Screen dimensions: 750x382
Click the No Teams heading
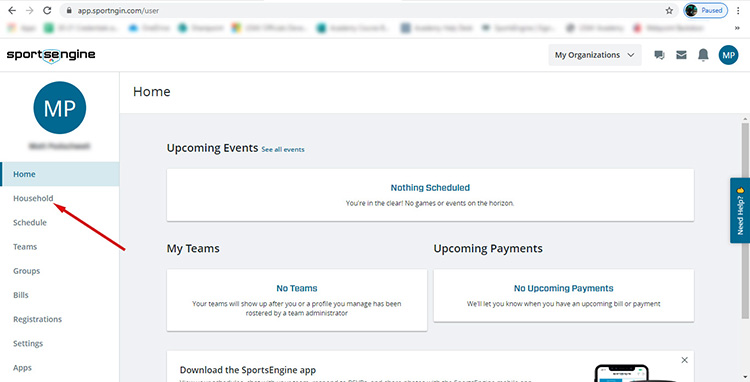(x=297, y=288)
